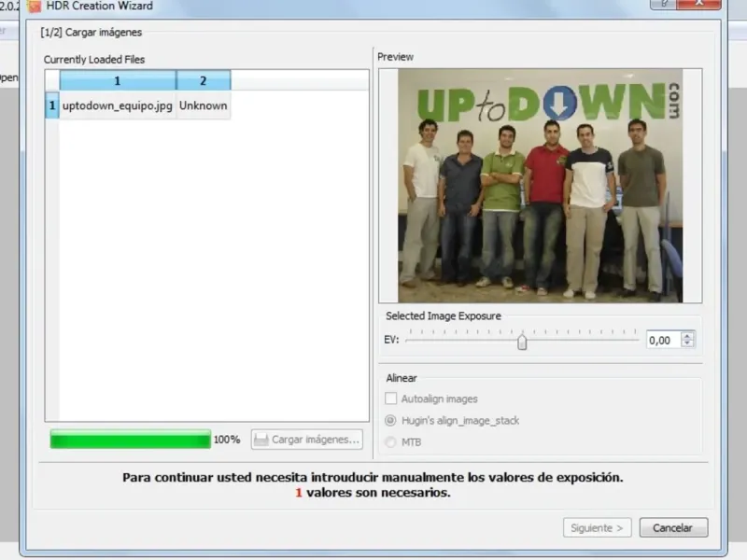Close the HDR Creation Wizard window

click(698, 4)
